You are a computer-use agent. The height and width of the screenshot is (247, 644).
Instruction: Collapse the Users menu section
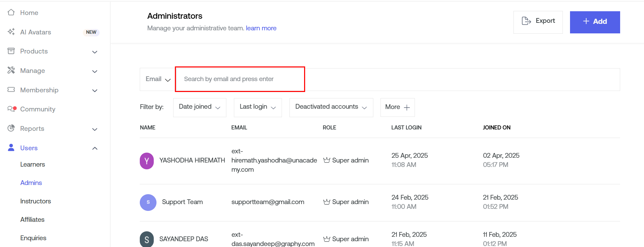tap(95, 148)
